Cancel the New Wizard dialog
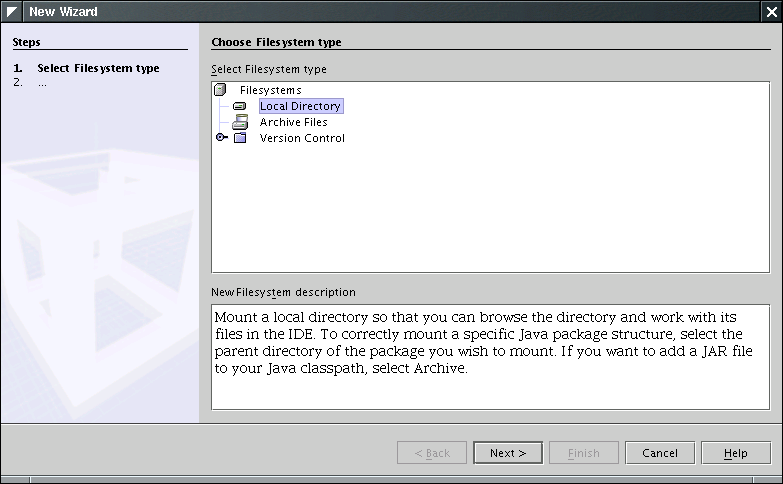 click(659, 453)
